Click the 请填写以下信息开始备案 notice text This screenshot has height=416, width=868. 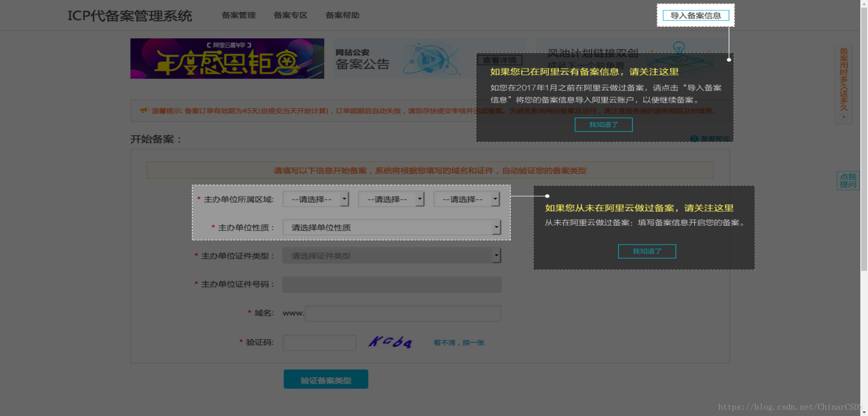tap(429, 170)
